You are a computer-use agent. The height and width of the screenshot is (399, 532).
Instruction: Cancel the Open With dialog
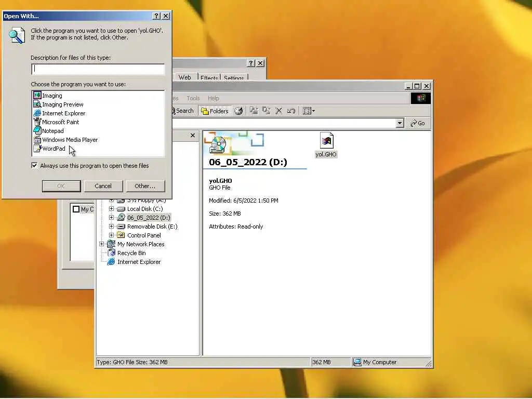coord(103,186)
